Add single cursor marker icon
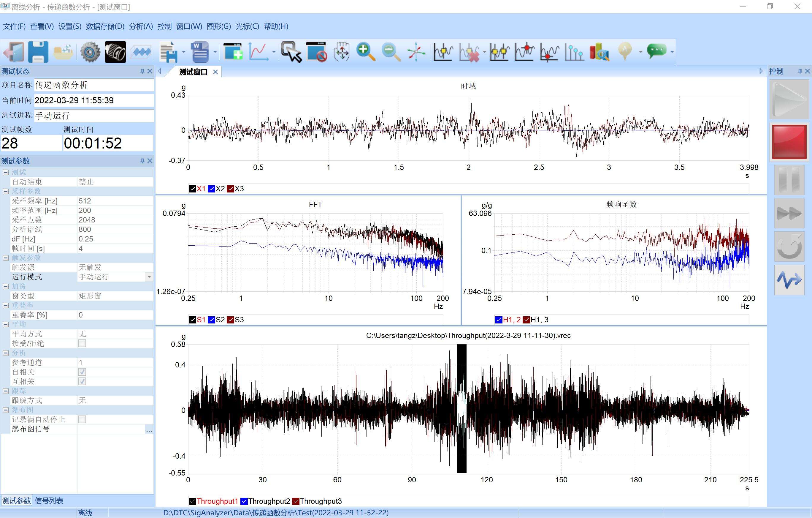 [x=443, y=52]
